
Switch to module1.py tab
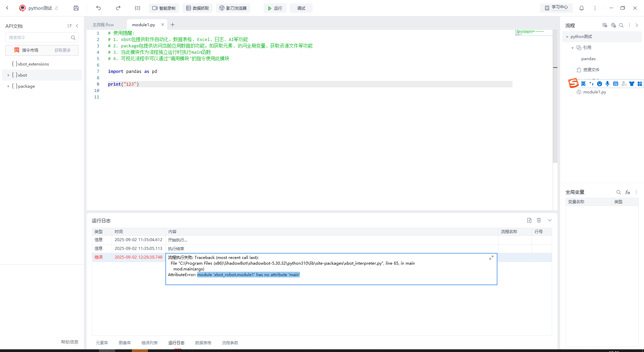coord(143,25)
